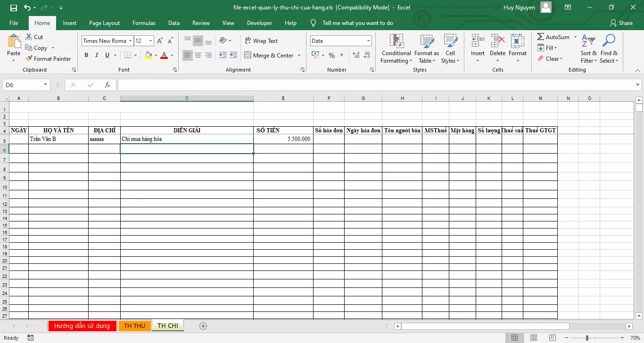Click the Wrap Text command
Viewport: 644px width, 343px height.
(261, 41)
